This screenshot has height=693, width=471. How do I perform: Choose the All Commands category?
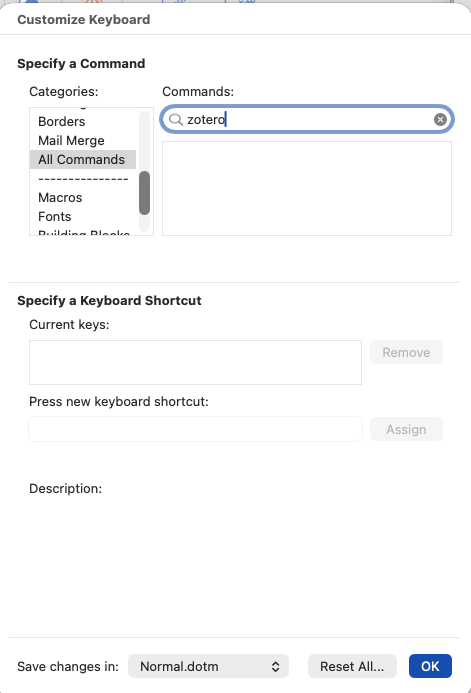83,160
